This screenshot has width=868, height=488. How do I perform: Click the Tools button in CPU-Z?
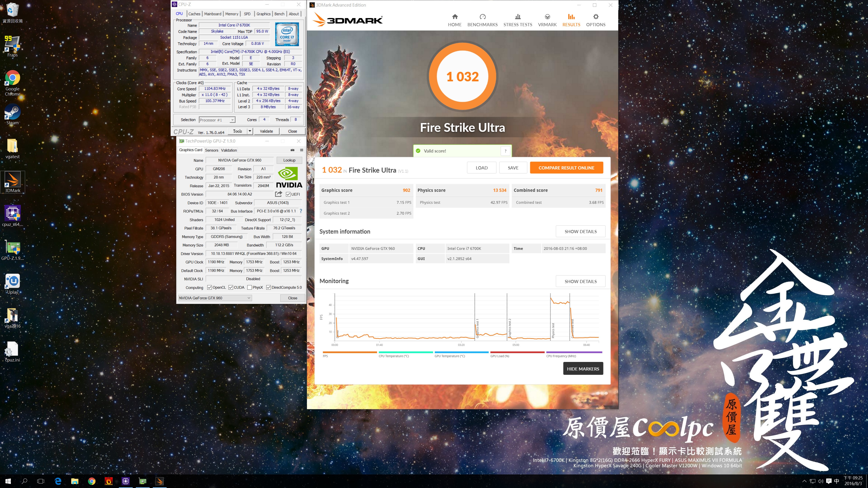(x=237, y=131)
